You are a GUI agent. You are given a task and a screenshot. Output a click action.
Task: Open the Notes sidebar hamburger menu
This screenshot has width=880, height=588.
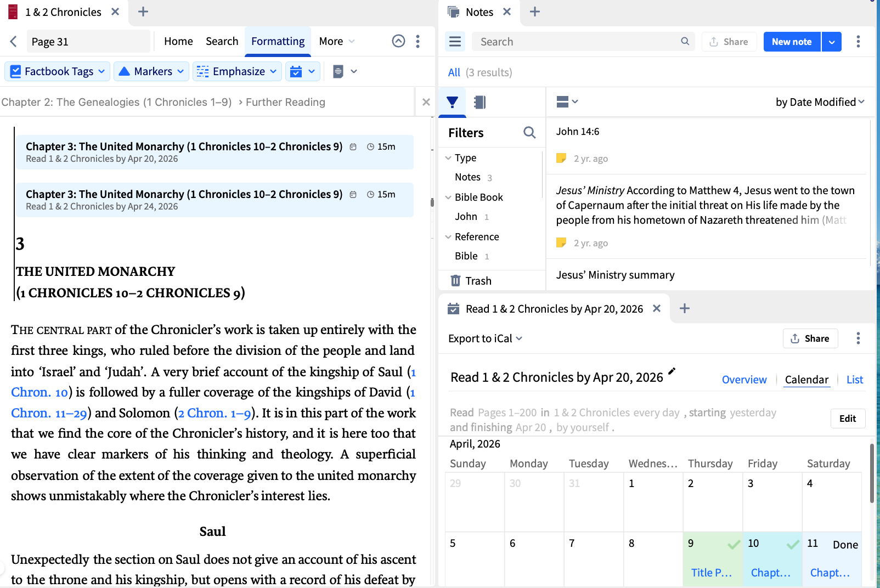(455, 42)
